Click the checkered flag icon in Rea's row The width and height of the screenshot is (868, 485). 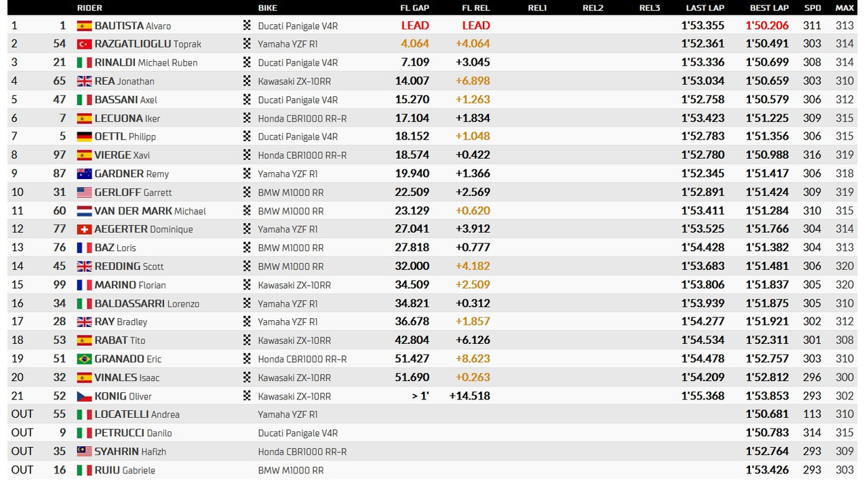pos(247,81)
